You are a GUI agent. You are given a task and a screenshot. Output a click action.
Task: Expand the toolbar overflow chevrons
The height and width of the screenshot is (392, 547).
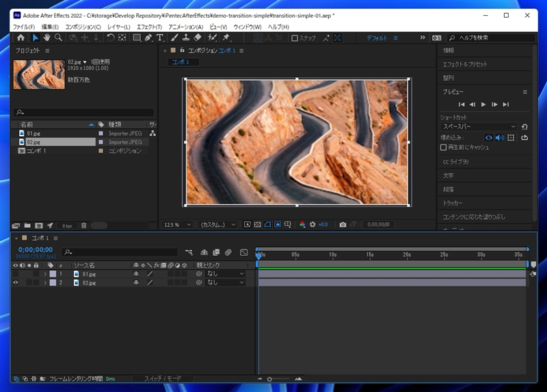[423, 38]
